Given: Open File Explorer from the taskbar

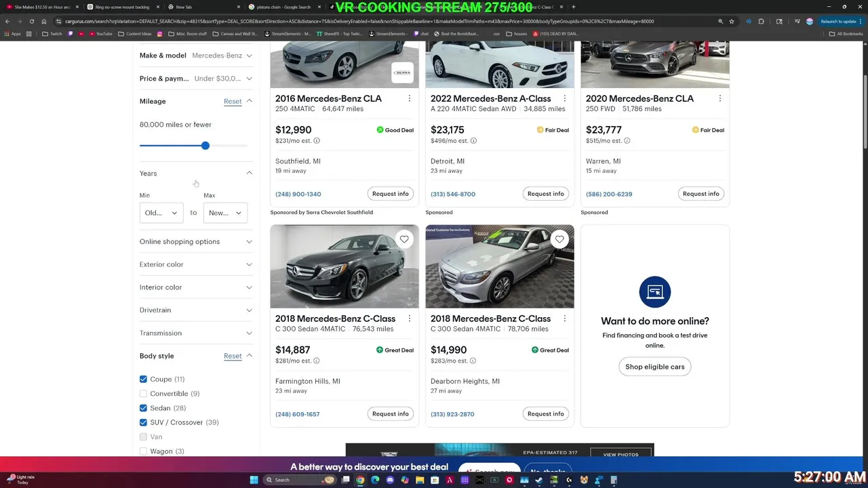Looking at the screenshot, I should point(420,480).
